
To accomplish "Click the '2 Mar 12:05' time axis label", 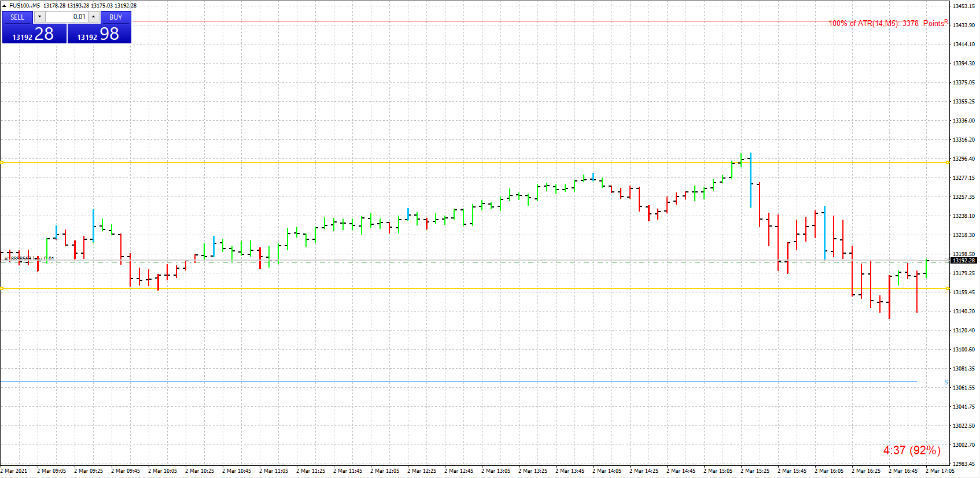I will click(385, 470).
